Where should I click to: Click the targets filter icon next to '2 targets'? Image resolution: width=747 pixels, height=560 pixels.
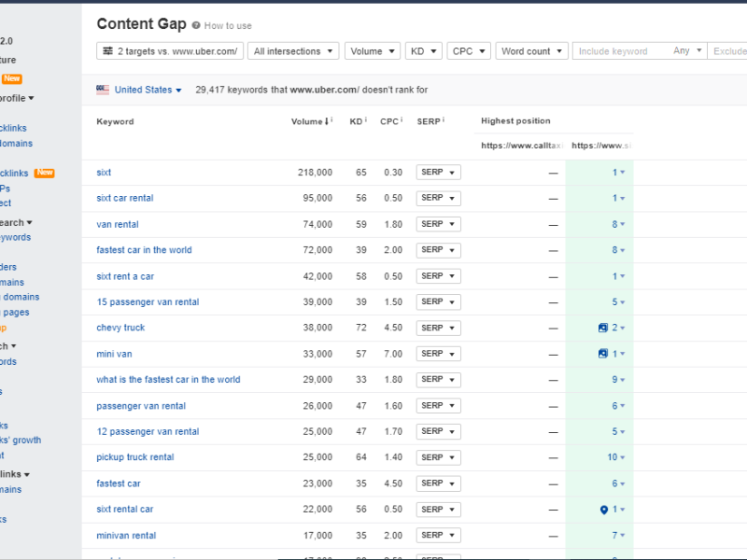(108, 51)
